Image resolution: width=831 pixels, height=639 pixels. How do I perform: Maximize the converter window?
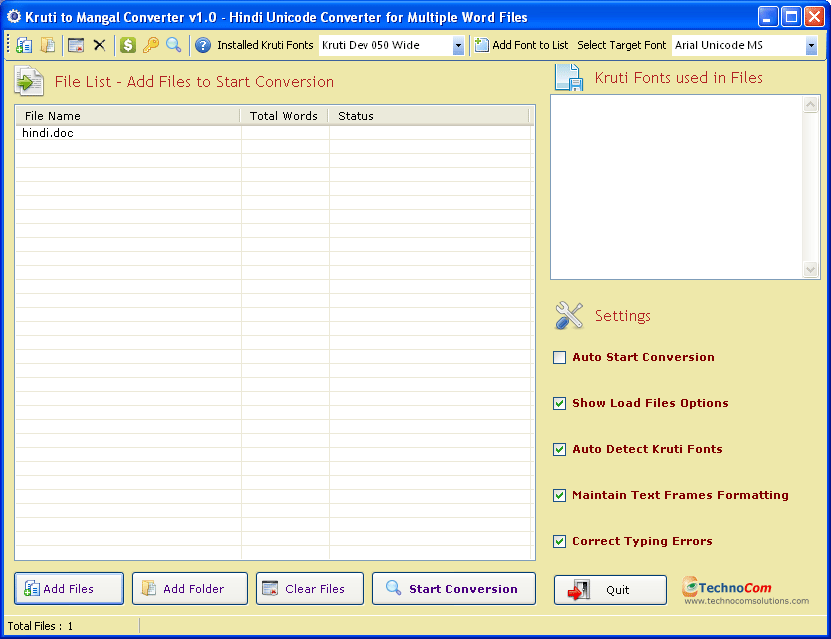click(791, 17)
